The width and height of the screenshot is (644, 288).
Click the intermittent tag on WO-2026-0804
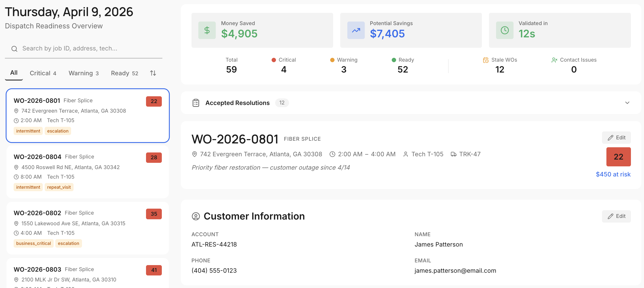coord(28,187)
